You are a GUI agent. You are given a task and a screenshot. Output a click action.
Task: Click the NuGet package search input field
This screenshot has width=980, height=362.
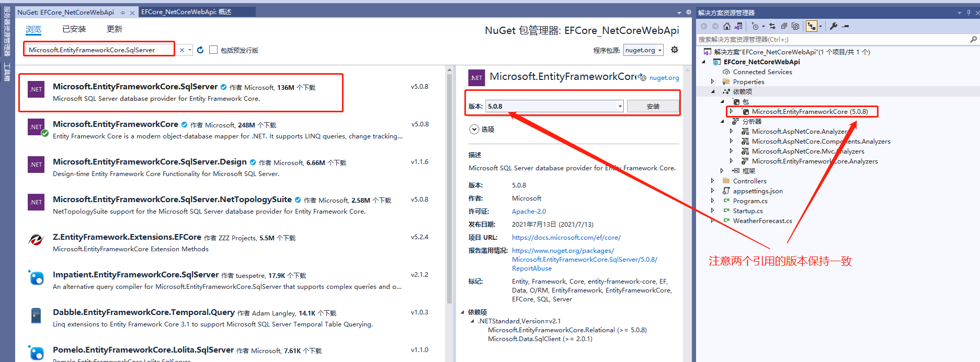(x=99, y=50)
